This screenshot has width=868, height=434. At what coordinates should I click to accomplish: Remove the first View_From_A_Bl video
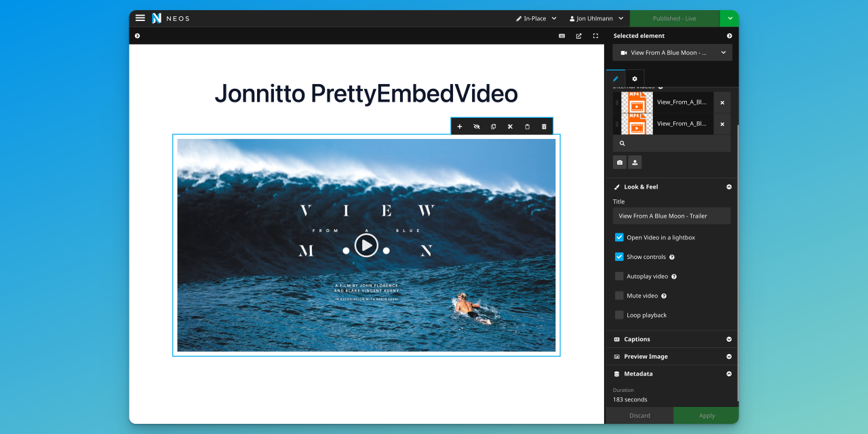tap(722, 102)
